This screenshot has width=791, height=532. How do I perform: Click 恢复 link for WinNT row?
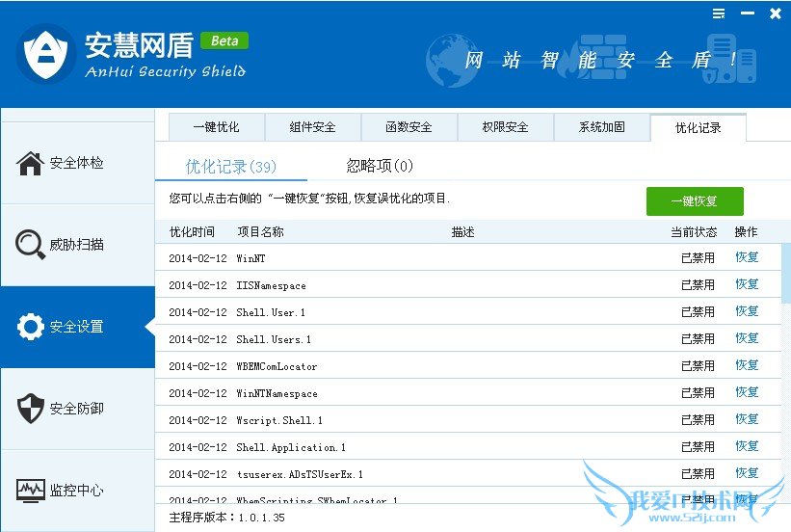pos(747,257)
